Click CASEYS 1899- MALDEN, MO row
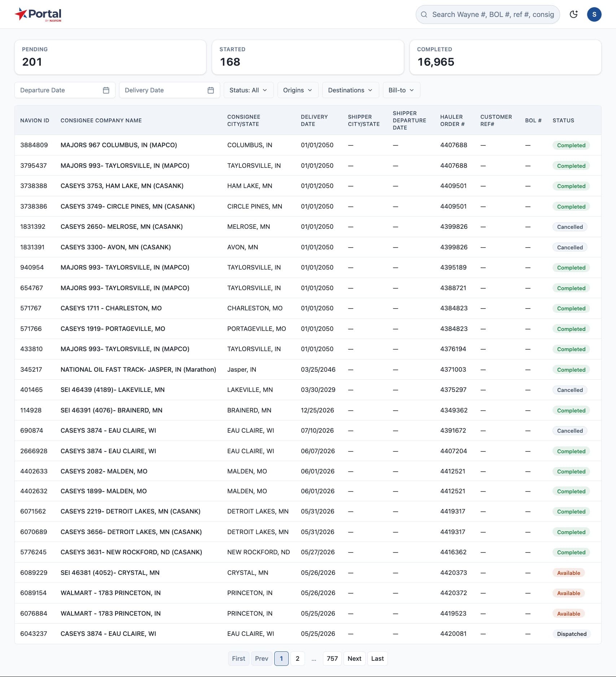 (x=308, y=491)
